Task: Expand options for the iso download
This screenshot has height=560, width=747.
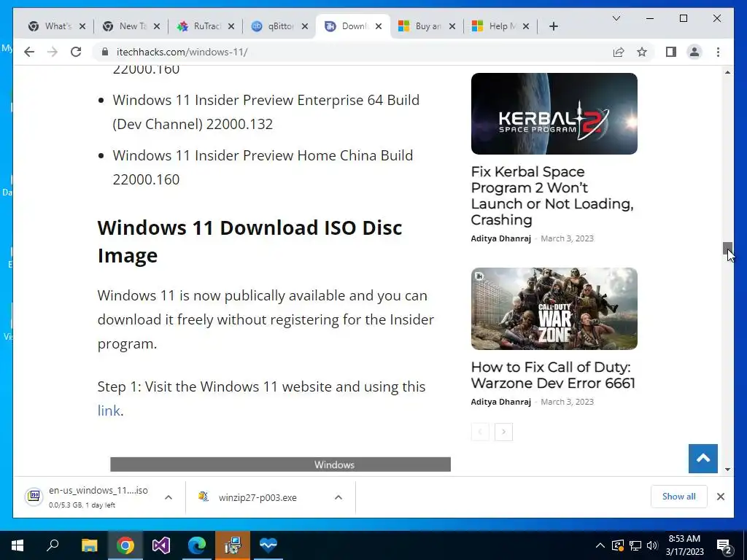Action: coord(169,497)
